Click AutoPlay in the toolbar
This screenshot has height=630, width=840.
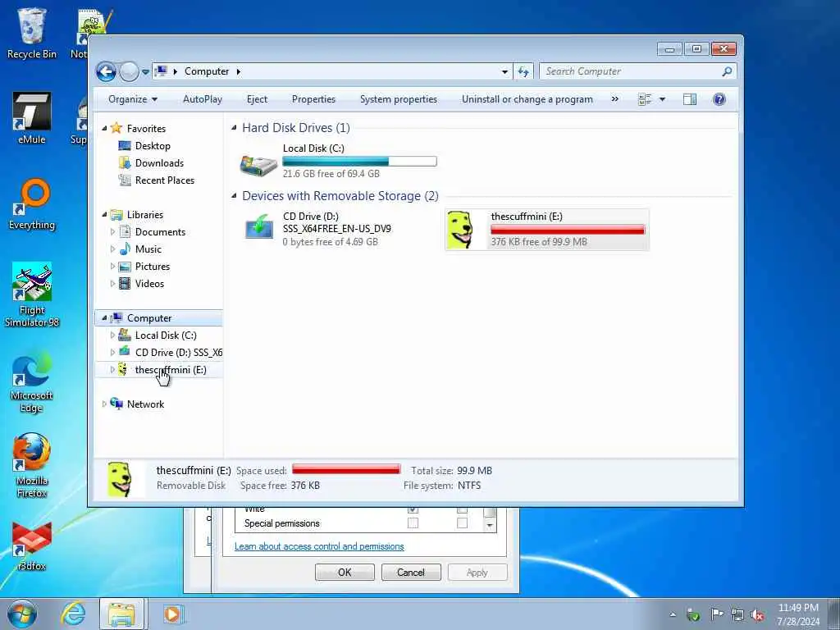203,99
